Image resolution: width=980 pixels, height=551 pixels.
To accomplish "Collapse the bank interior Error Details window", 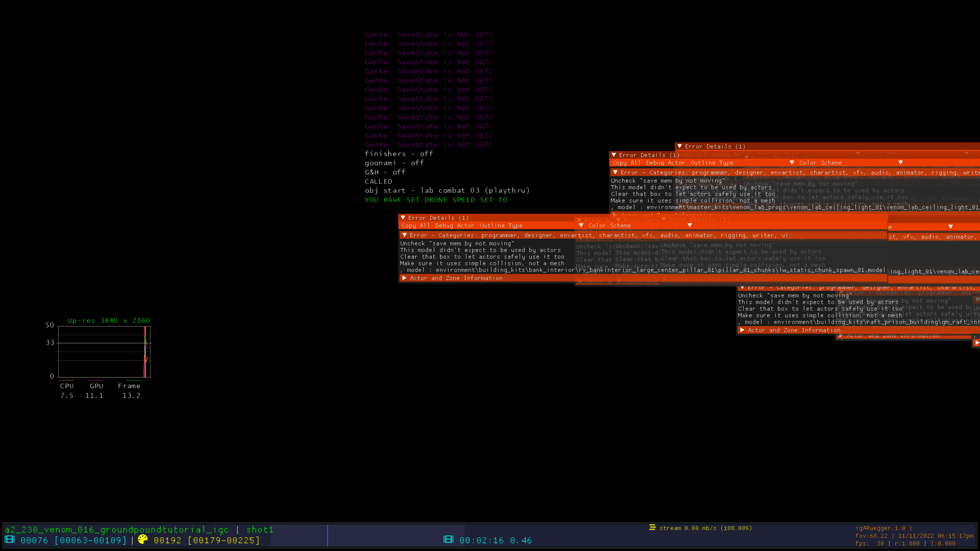I will coord(403,218).
